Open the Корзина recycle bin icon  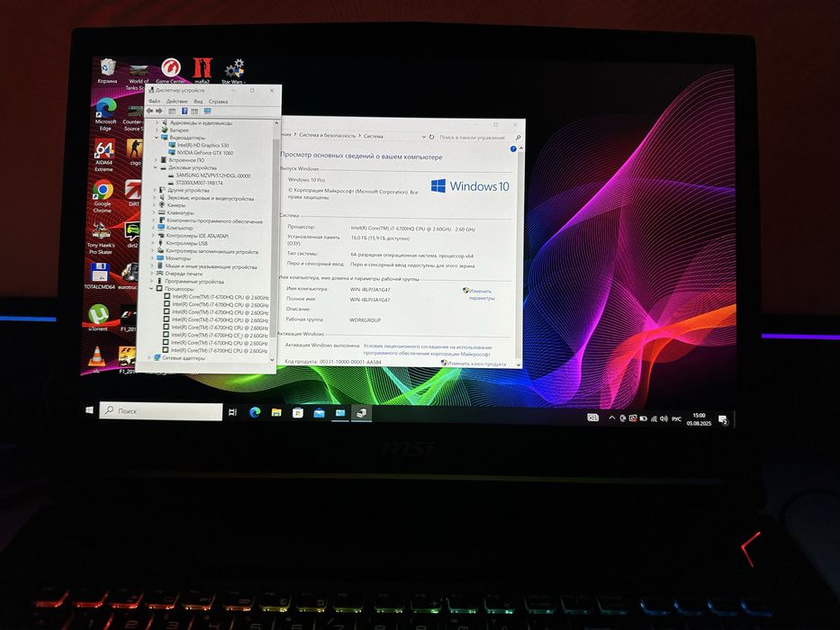108,71
